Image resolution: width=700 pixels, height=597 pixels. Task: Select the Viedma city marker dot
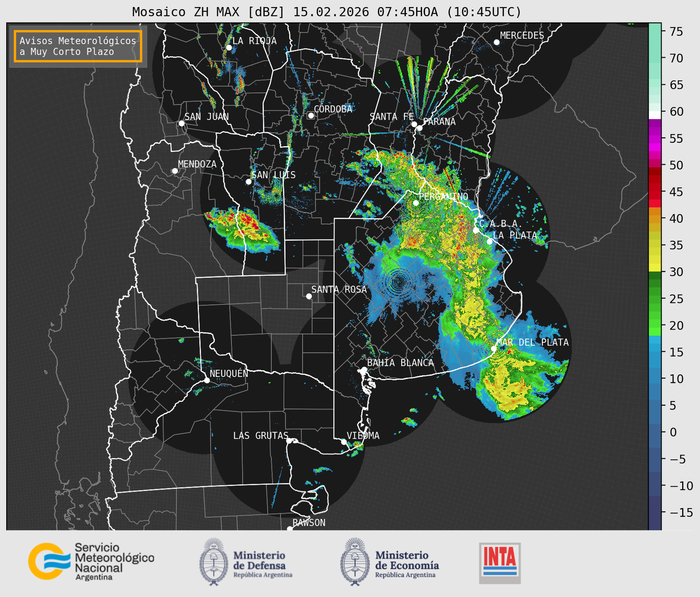click(x=344, y=442)
